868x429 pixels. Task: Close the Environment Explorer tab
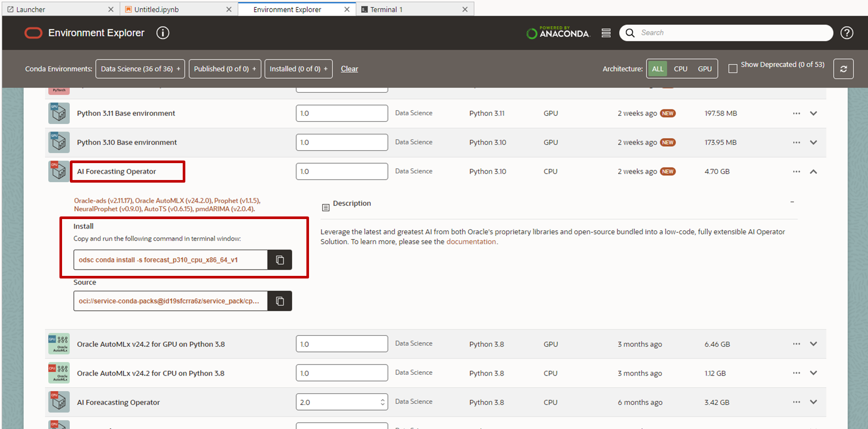pyautogui.click(x=347, y=9)
